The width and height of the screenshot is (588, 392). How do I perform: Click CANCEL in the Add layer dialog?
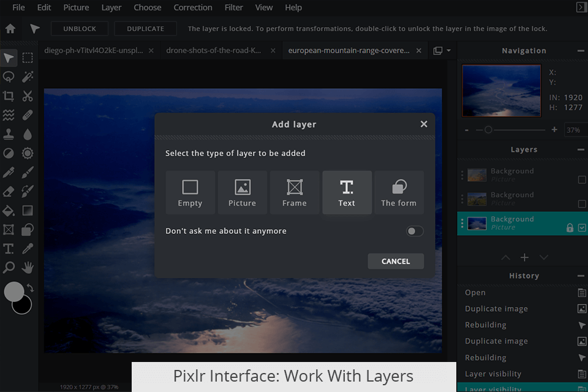click(396, 261)
